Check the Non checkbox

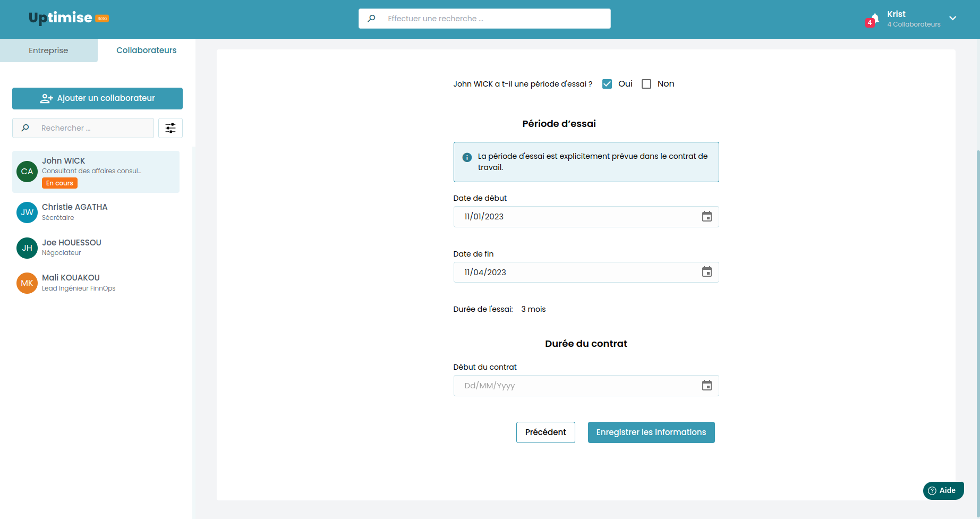646,84
